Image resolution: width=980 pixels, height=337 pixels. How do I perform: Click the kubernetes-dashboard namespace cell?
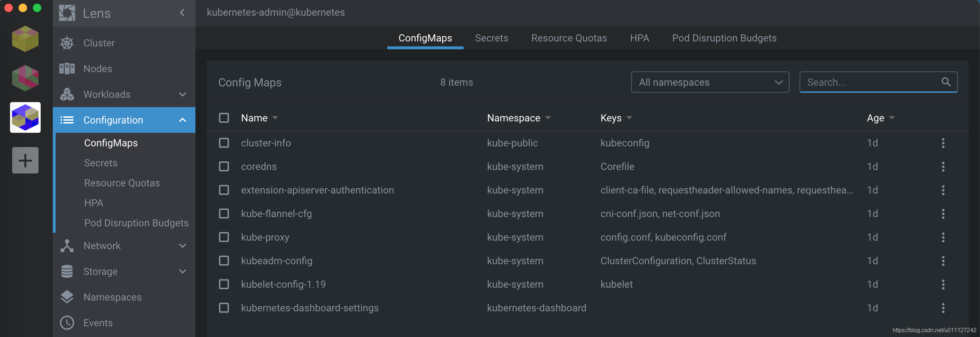click(x=536, y=308)
